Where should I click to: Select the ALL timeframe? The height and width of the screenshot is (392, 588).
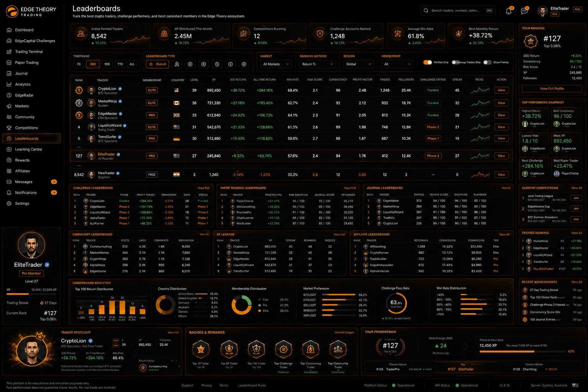132,64
